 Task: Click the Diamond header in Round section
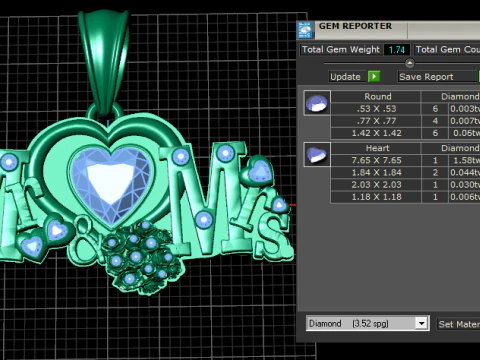451,97
